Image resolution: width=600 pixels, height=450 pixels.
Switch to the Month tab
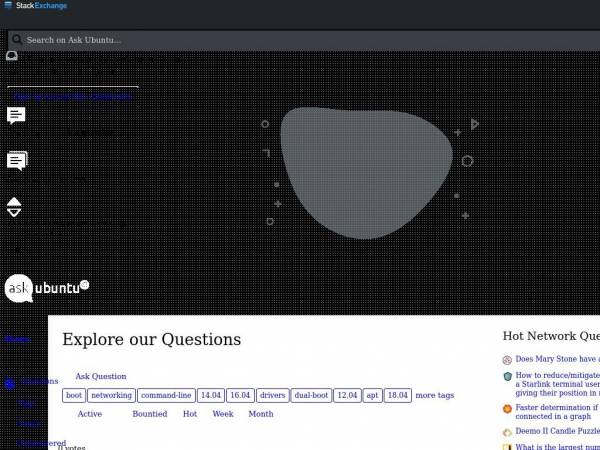tap(261, 414)
